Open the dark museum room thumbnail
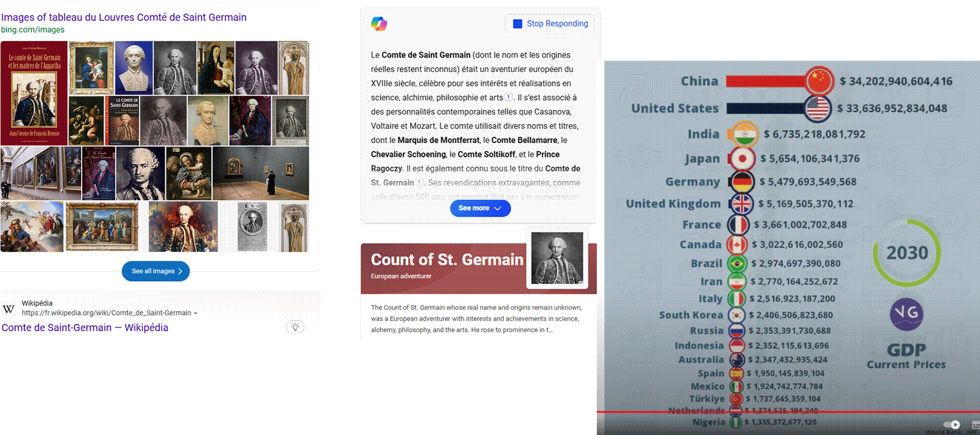980x435 pixels. (x=261, y=173)
